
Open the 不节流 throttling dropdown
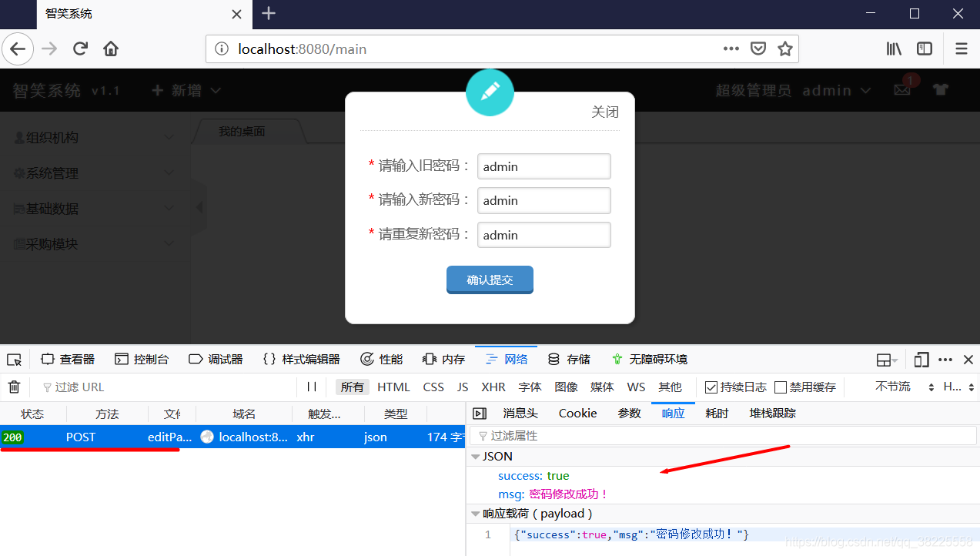tap(893, 387)
